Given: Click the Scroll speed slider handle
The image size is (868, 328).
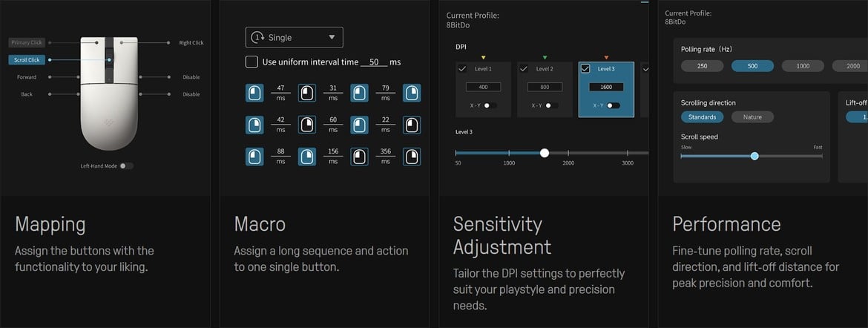Looking at the screenshot, I should pos(754,157).
